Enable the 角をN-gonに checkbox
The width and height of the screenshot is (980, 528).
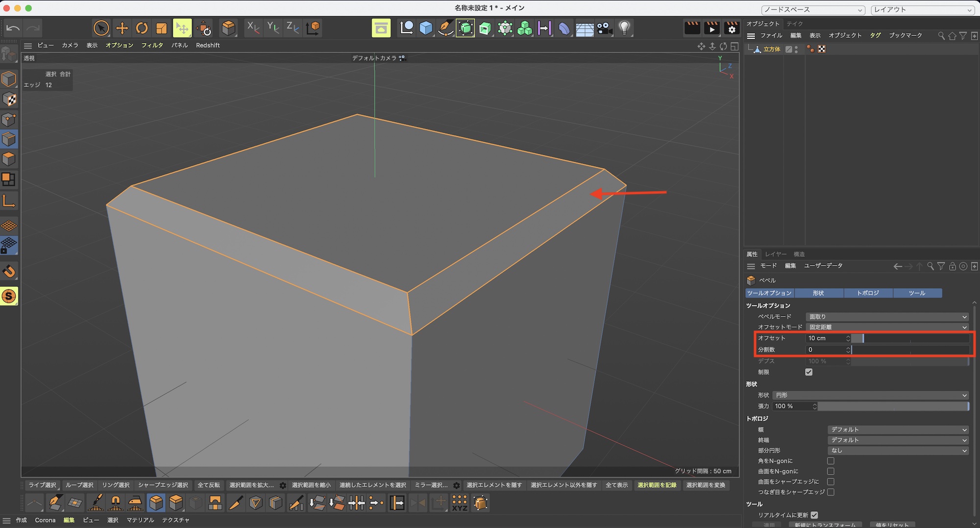(831, 461)
